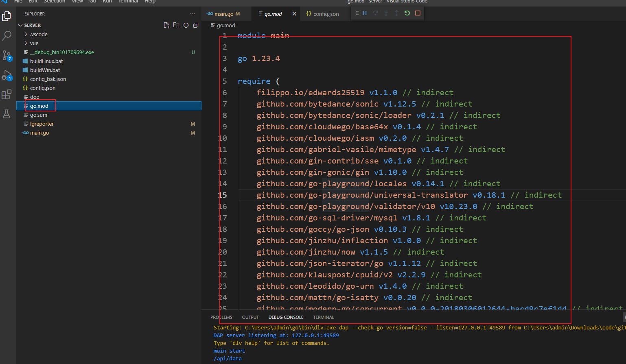Viewport: 626px width, 364px height.
Task: Open the Extensions view
Action: pyautogui.click(x=7, y=94)
